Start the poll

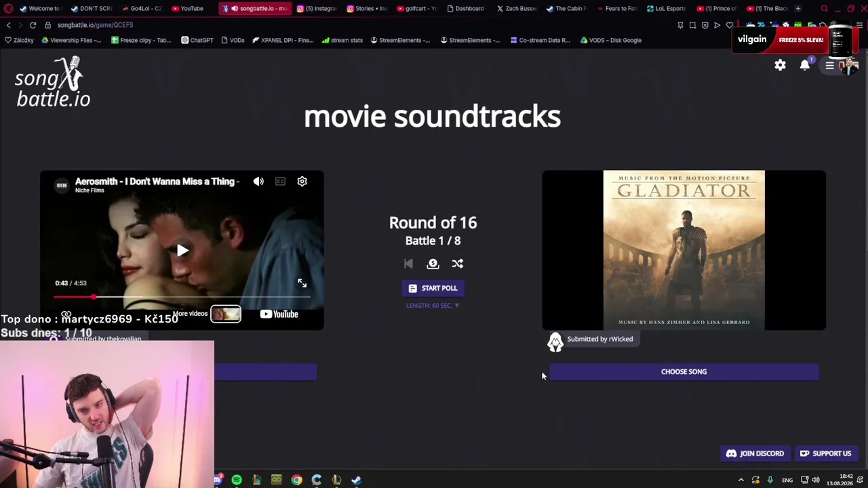pos(433,288)
